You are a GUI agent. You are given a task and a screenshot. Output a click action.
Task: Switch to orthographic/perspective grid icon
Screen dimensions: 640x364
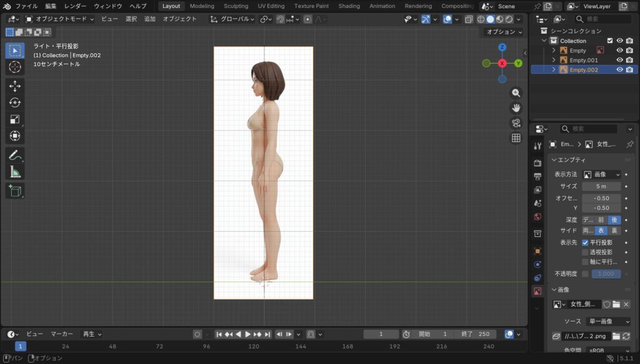tap(516, 138)
